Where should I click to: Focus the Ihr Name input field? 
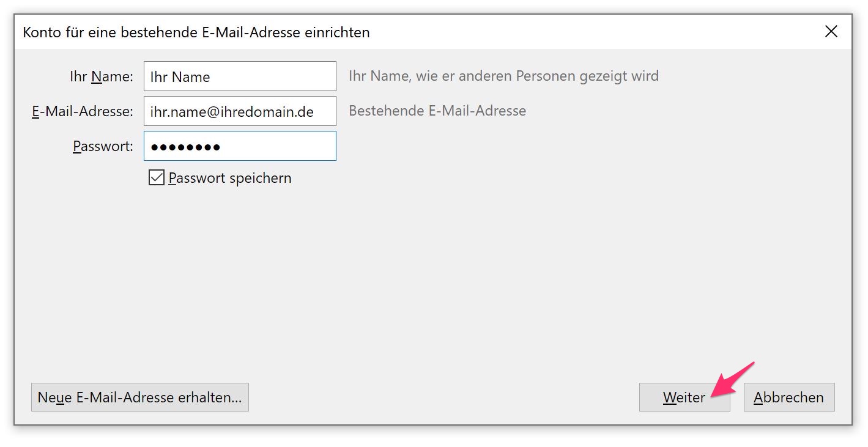click(240, 76)
